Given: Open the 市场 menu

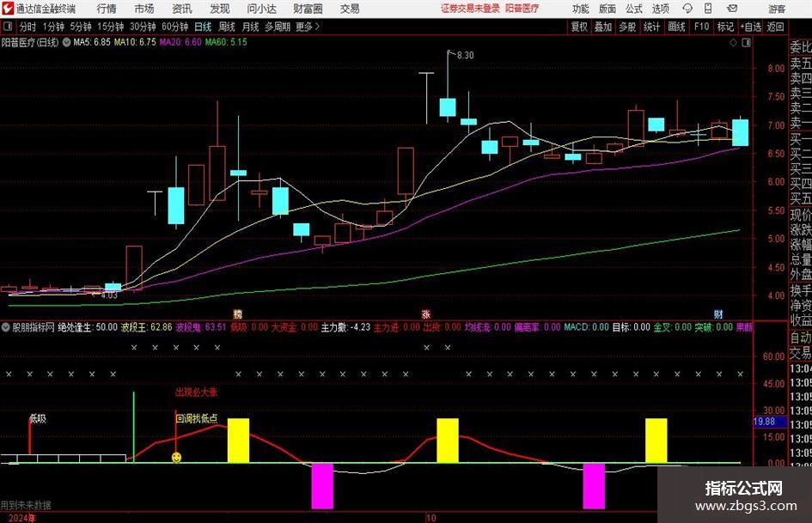Looking at the screenshot, I should click(144, 9).
